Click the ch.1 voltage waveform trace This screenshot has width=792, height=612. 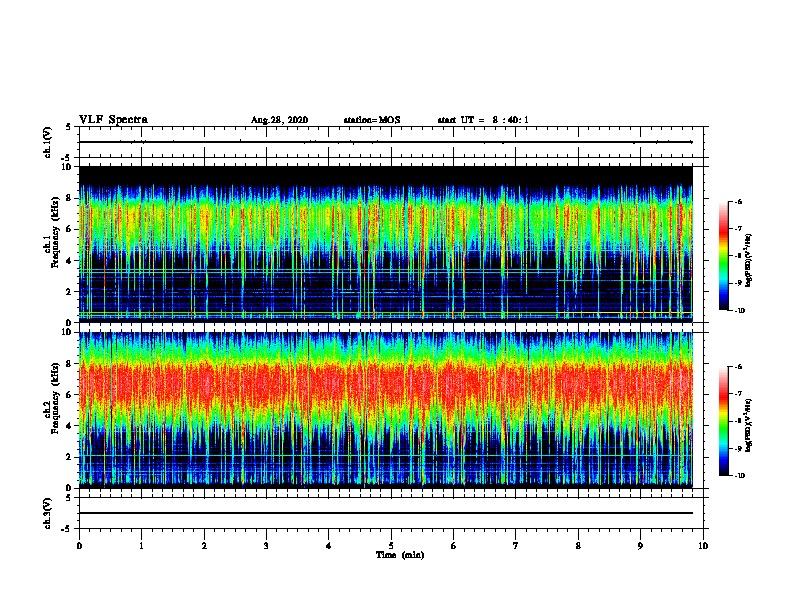tap(386, 142)
